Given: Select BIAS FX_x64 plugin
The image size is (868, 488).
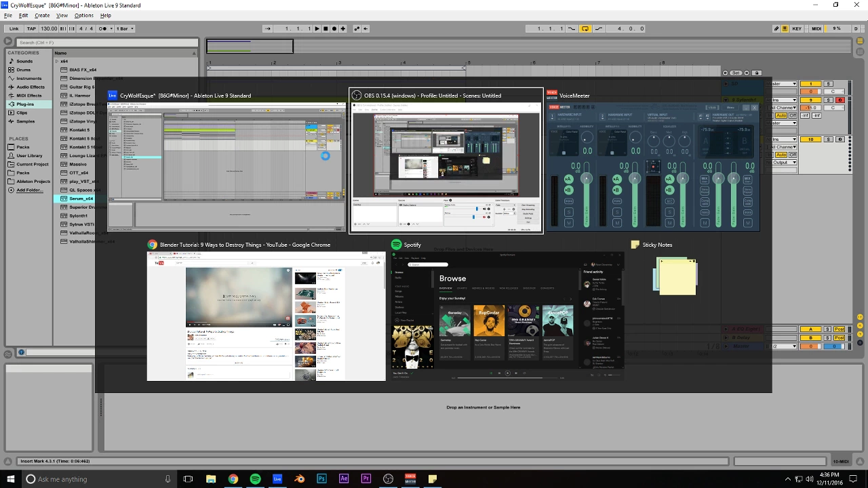Looking at the screenshot, I should (x=82, y=70).
